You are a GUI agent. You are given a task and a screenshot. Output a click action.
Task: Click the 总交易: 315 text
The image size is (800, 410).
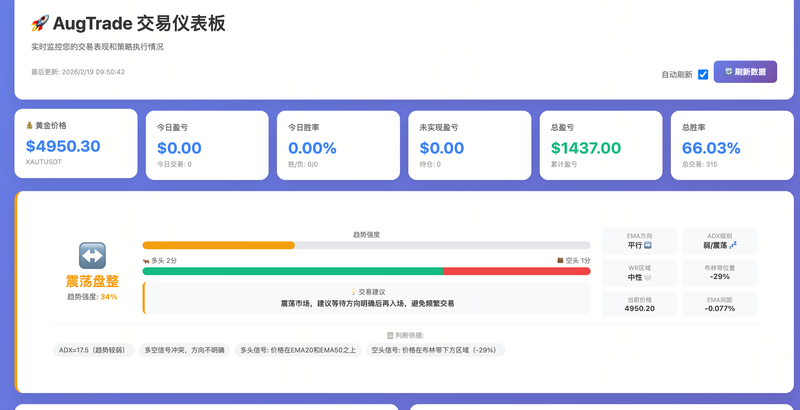coord(699,164)
